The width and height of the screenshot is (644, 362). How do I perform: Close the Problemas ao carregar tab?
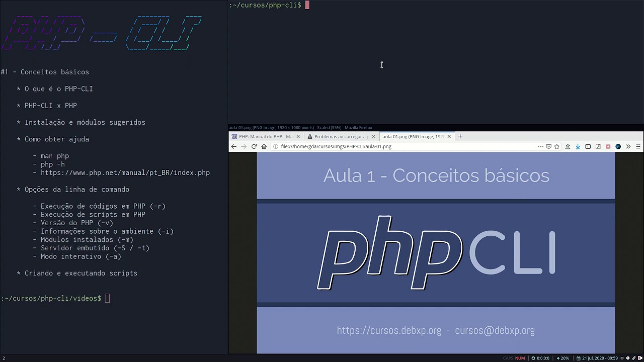coord(373,136)
